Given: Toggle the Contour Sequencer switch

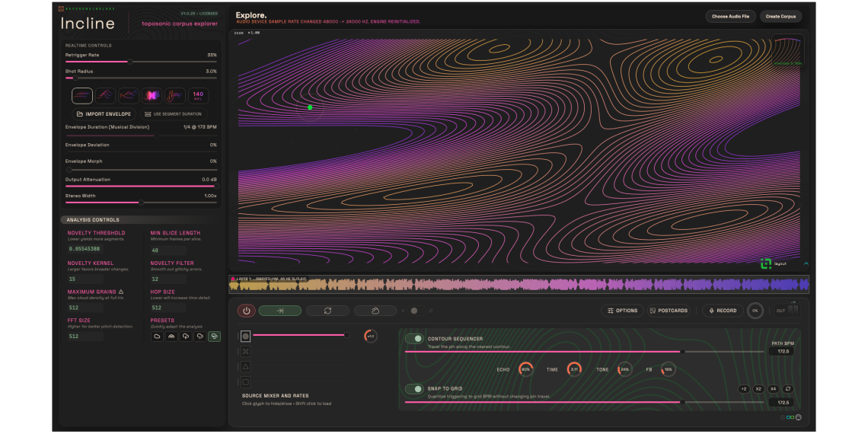Looking at the screenshot, I should click(414, 339).
